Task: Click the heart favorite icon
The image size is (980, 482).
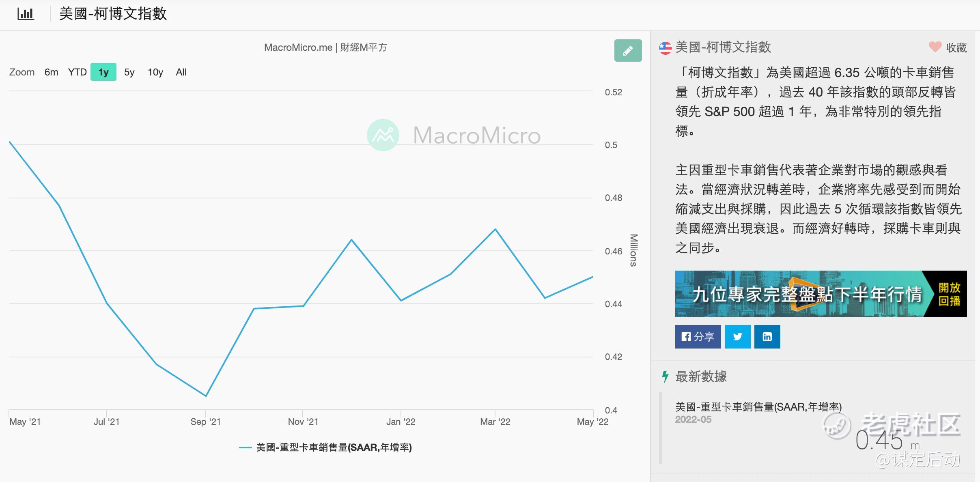Action: pyautogui.click(x=935, y=47)
